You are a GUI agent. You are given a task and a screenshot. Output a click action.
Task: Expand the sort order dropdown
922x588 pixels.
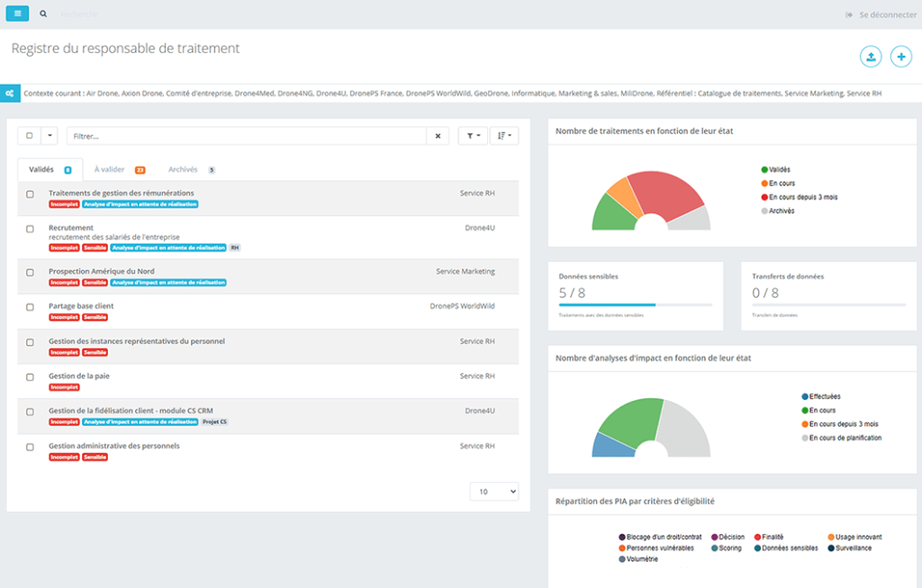[504, 136]
